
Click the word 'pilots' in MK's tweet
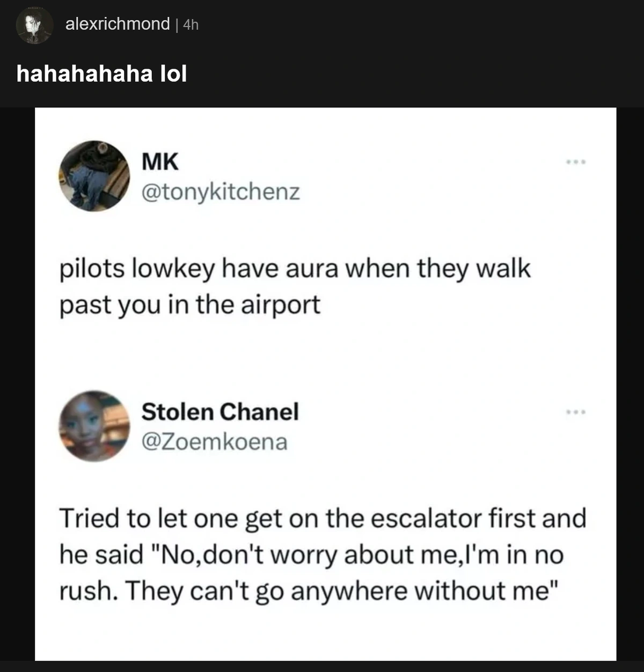(x=92, y=268)
